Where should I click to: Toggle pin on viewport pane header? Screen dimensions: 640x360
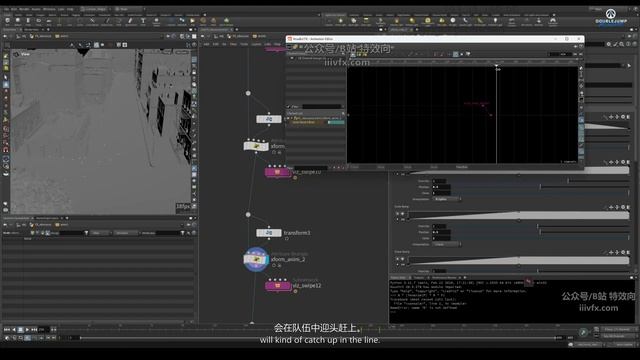point(168,36)
